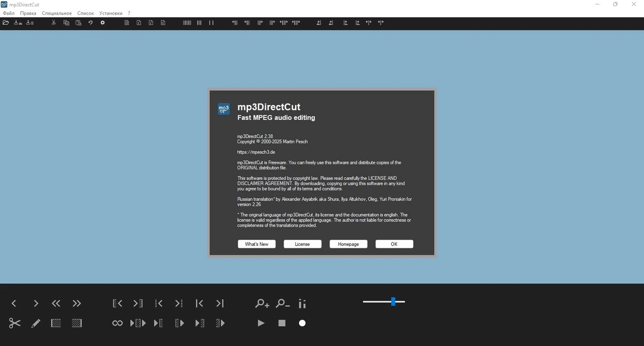Click the Homepage button
The height and width of the screenshot is (346, 644).
[x=348, y=244]
